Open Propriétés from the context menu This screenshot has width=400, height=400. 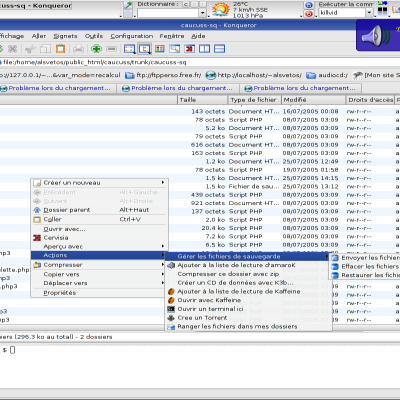click(99, 293)
